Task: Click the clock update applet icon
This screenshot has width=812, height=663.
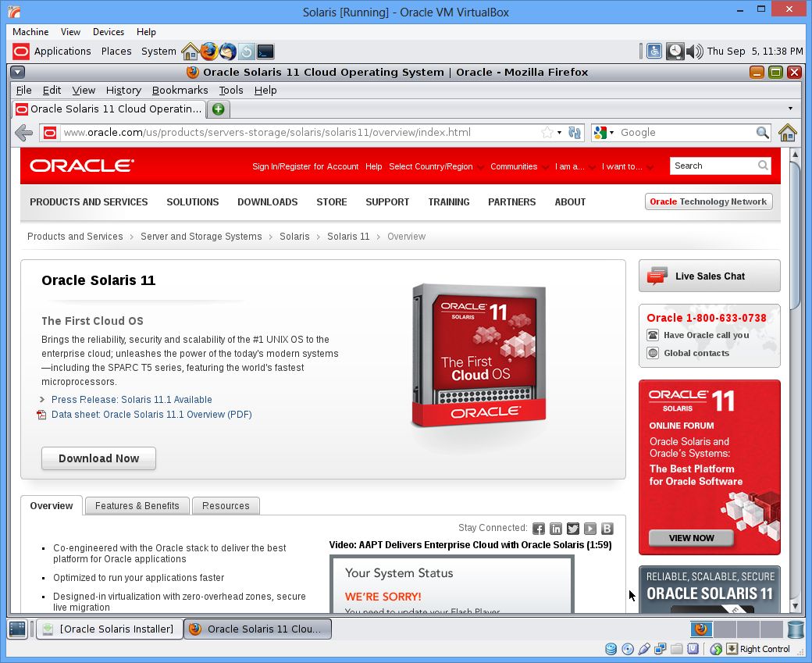Action: (x=675, y=52)
